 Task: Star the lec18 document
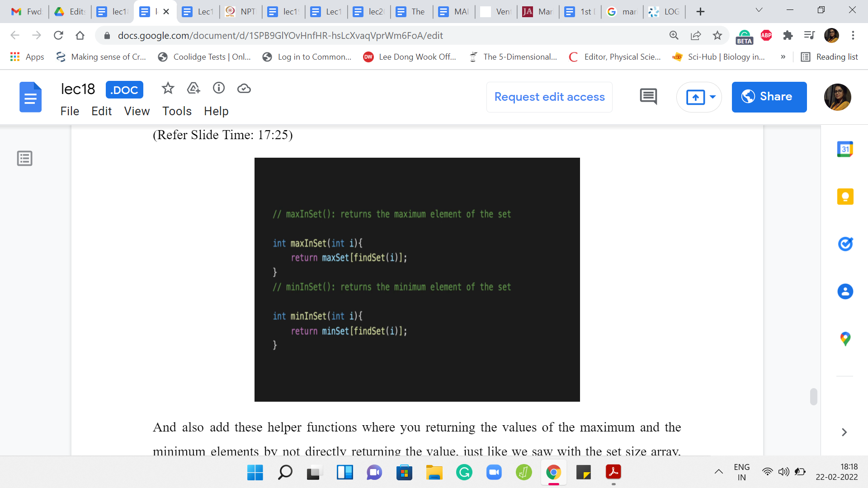pos(168,89)
